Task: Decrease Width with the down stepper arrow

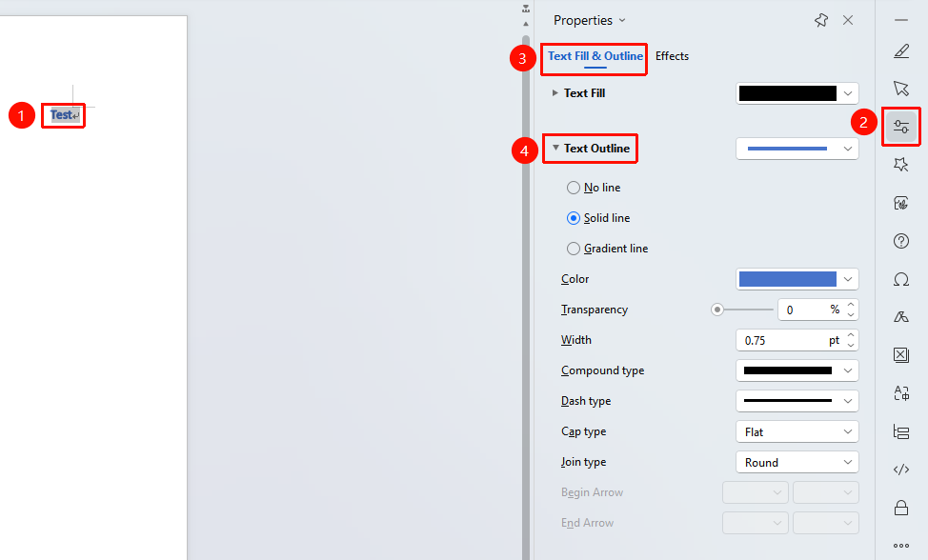Action: [x=851, y=346]
